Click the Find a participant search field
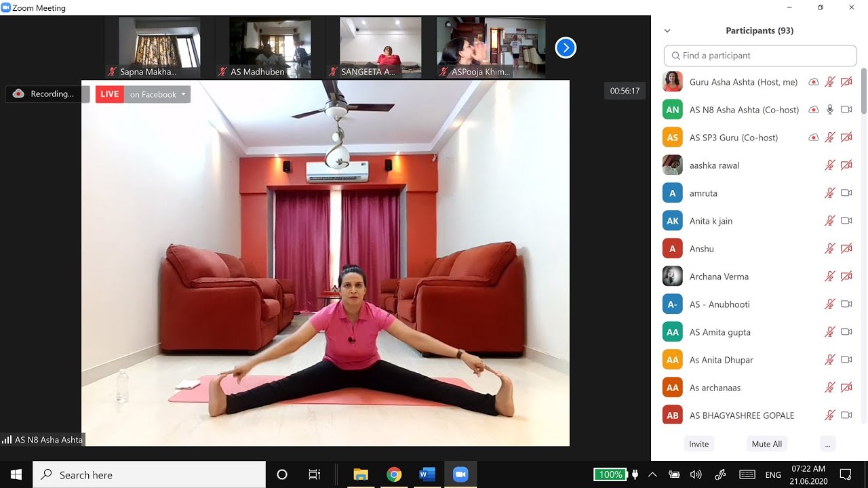The image size is (868, 488). click(760, 56)
